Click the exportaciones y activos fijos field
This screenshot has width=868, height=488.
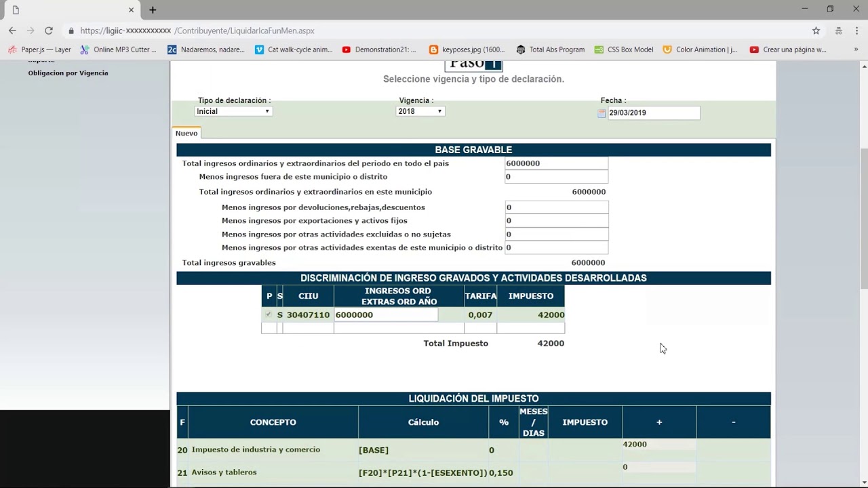click(556, 221)
